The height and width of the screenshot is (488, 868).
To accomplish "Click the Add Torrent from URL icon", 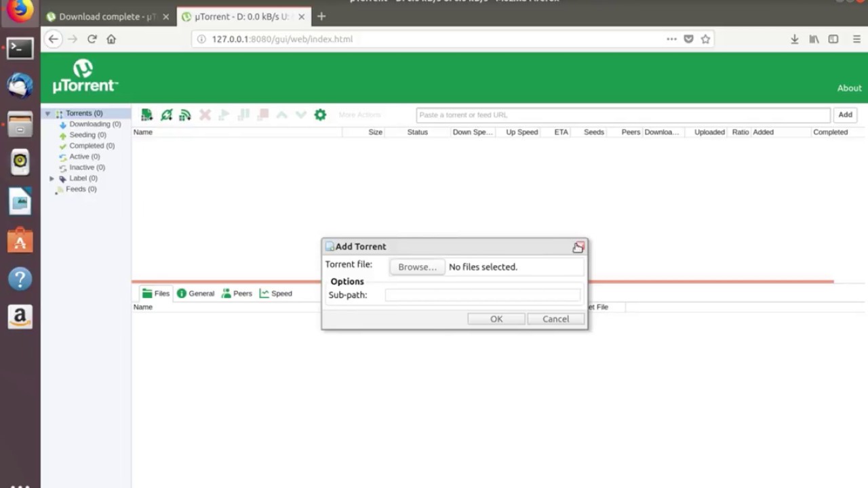I will click(166, 115).
